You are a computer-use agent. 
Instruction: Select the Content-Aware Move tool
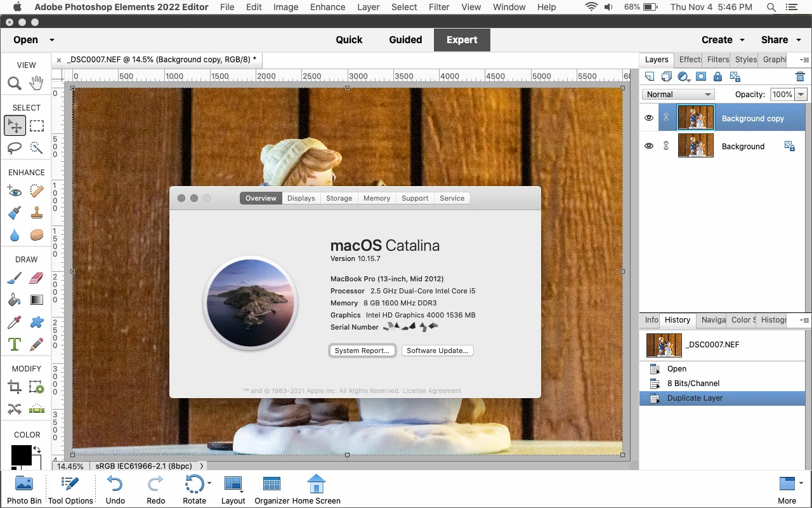[x=15, y=409]
